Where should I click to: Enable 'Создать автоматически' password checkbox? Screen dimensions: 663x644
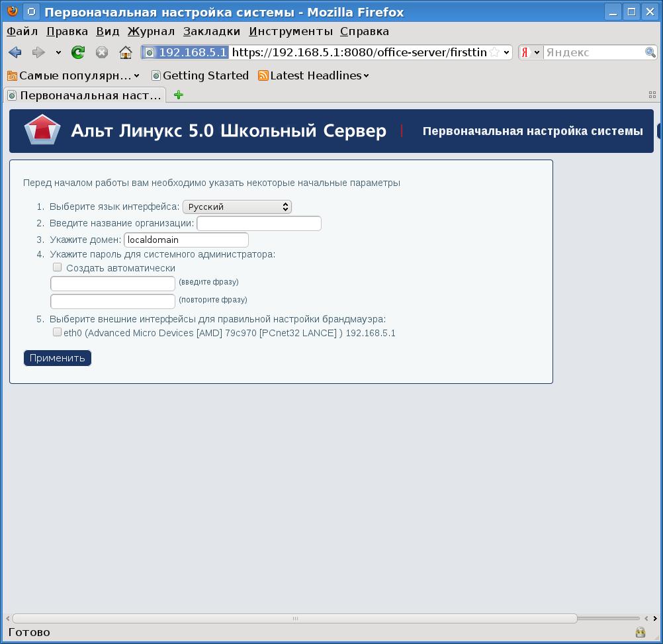pyautogui.click(x=58, y=267)
